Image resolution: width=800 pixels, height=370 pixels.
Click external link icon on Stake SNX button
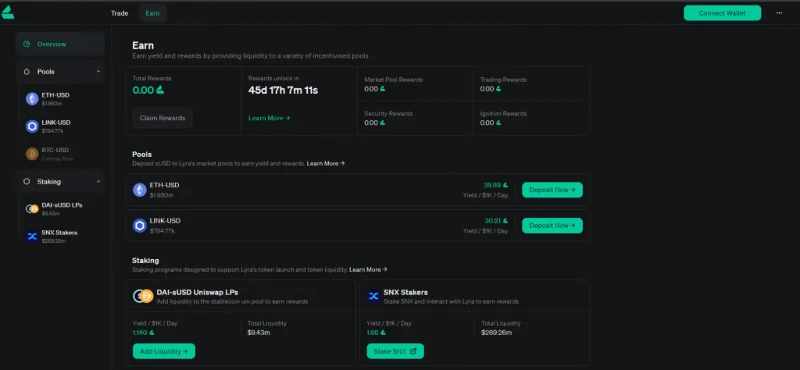(x=413, y=351)
